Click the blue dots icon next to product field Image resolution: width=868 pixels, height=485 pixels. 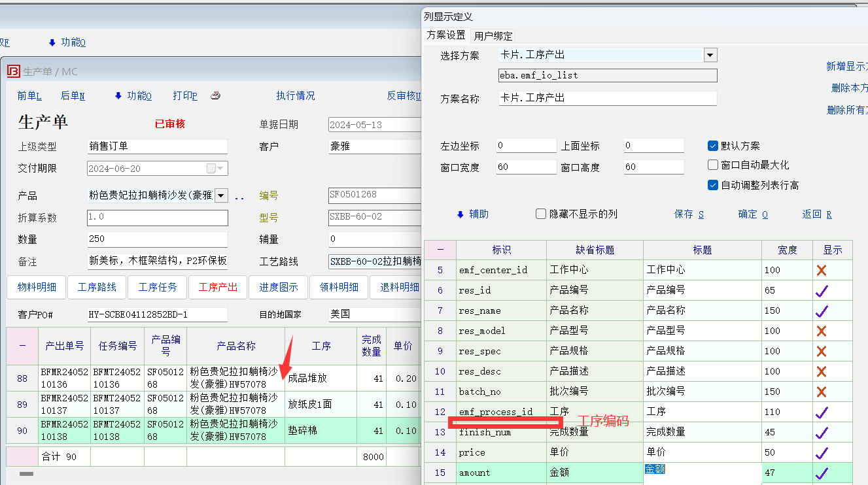(239, 196)
